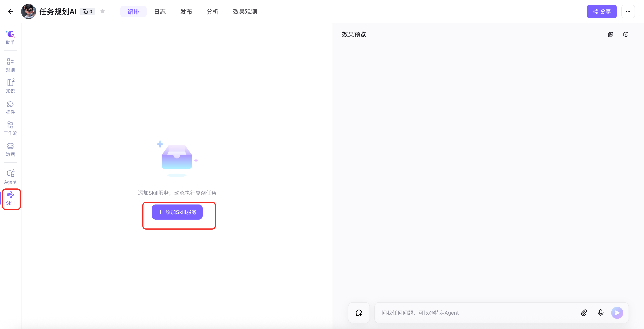
Task: Open the 数据 data panel
Action: coord(10,150)
